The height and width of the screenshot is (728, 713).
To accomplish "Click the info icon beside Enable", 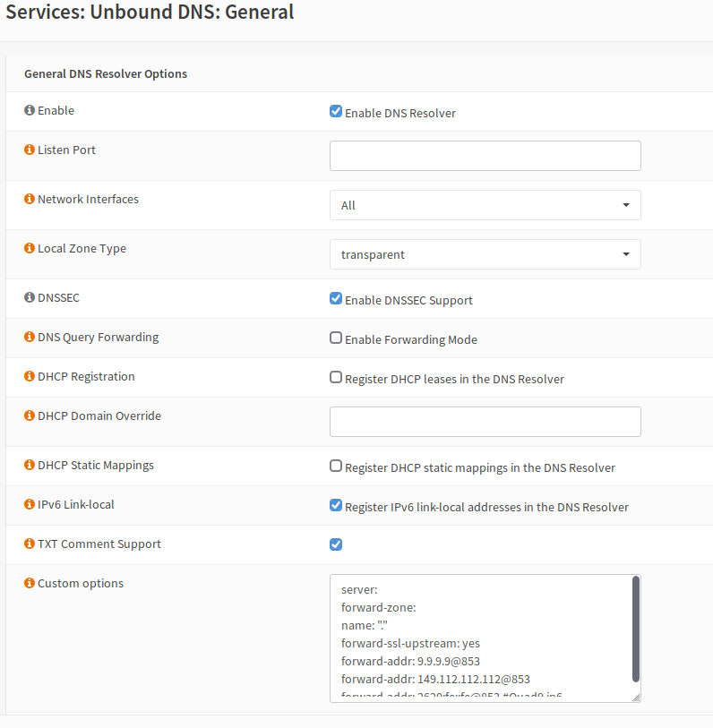I will point(29,110).
